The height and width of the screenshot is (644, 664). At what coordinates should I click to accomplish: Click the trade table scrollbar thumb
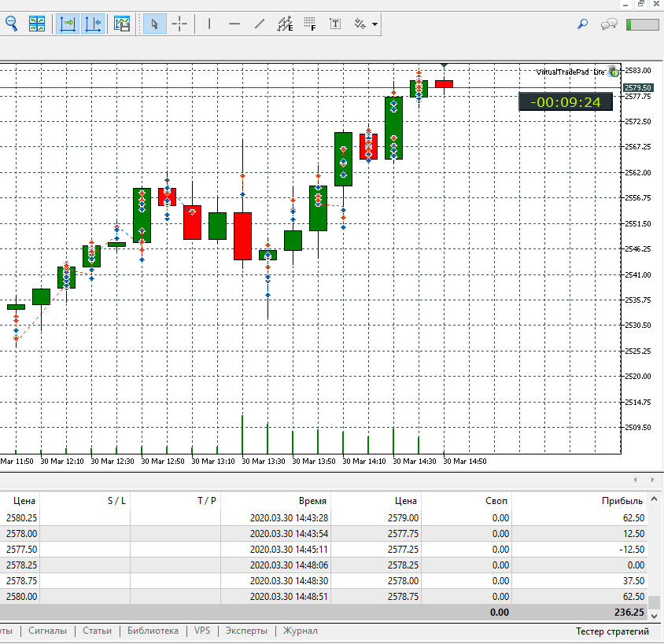click(655, 602)
